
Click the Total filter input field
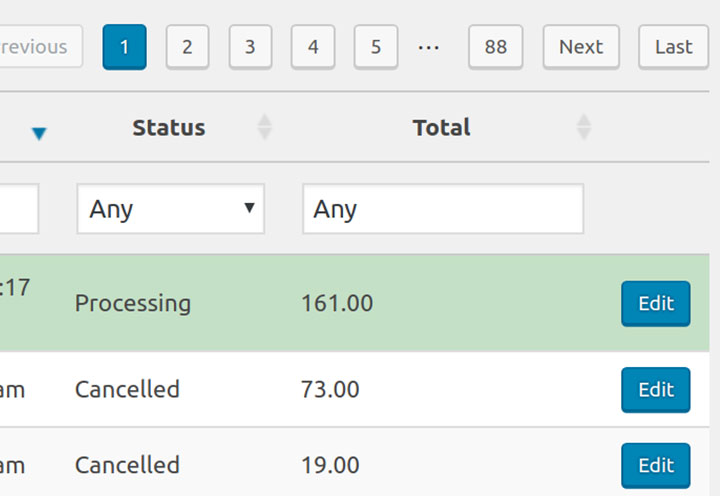[443, 209]
